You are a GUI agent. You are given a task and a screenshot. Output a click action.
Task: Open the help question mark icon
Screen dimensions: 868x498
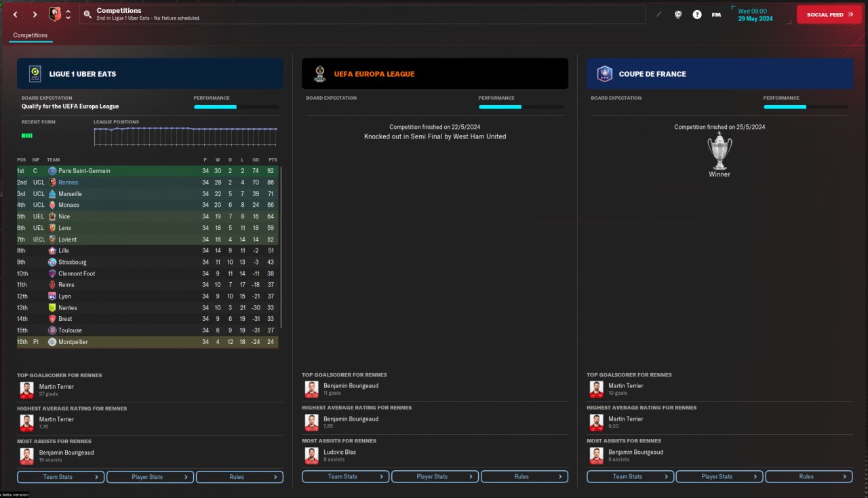(x=697, y=14)
